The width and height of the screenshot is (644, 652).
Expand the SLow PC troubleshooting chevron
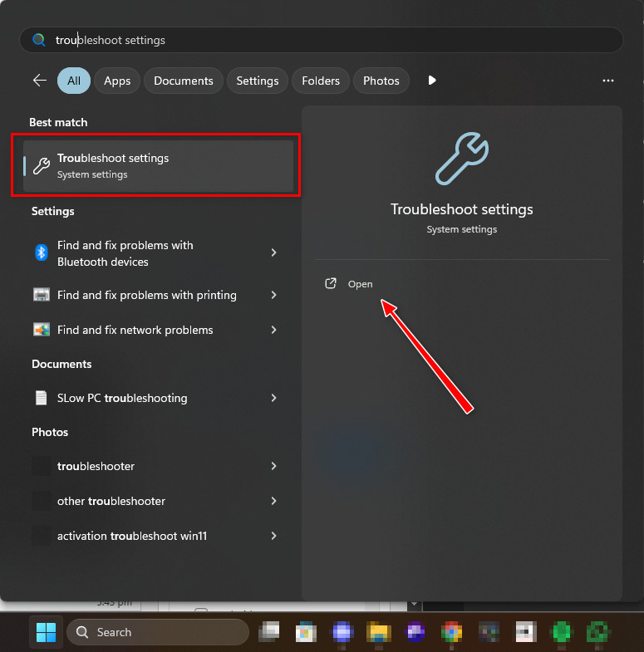point(273,398)
